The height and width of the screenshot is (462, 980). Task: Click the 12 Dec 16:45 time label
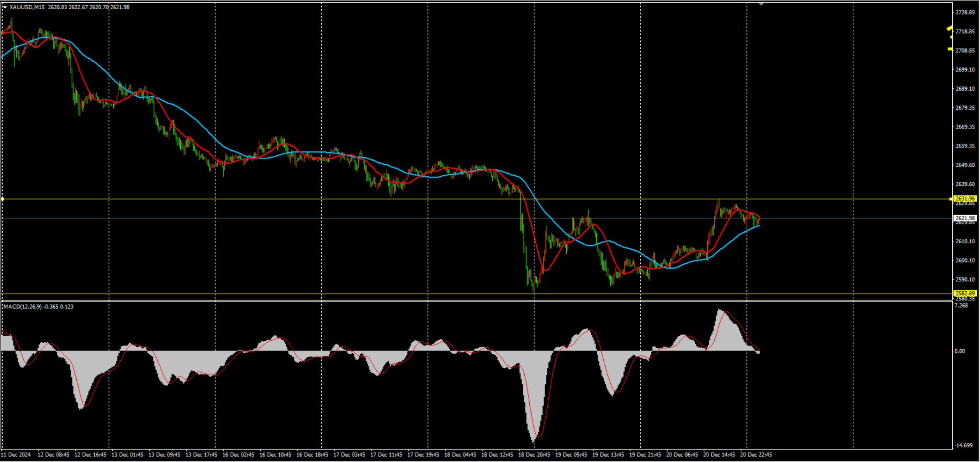(90, 455)
